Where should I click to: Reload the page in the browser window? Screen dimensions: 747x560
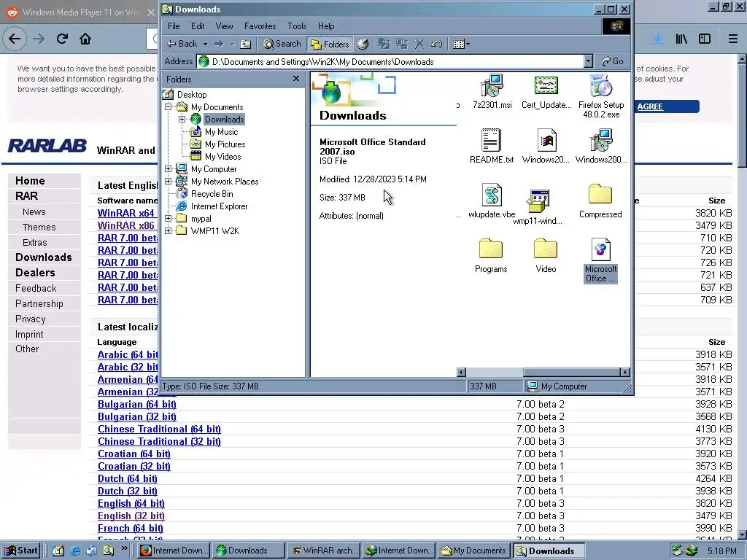[x=62, y=39]
